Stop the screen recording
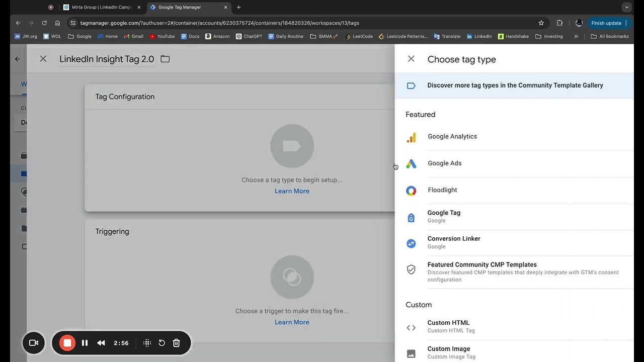Image resolution: width=644 pixels, height=362 pixels. pyautogui.click(x=67, y=343)
